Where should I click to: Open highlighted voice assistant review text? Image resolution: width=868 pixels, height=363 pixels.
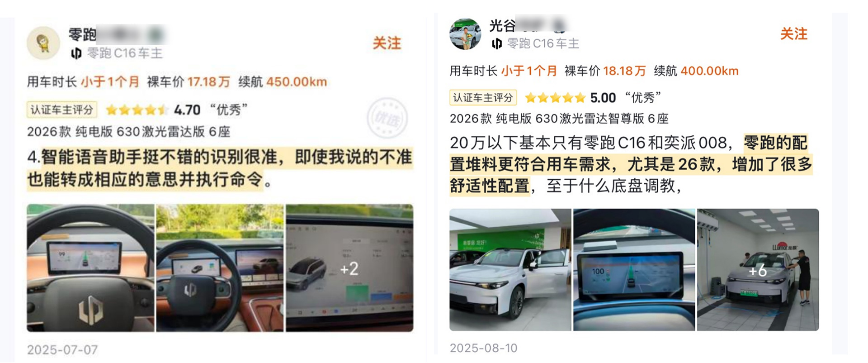220,168
